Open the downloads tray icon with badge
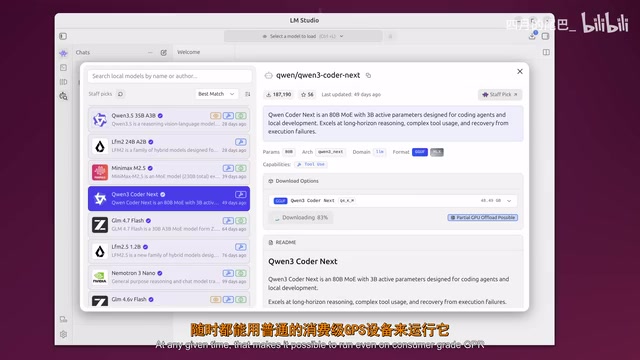640x360 pixels. coord(532,36)
